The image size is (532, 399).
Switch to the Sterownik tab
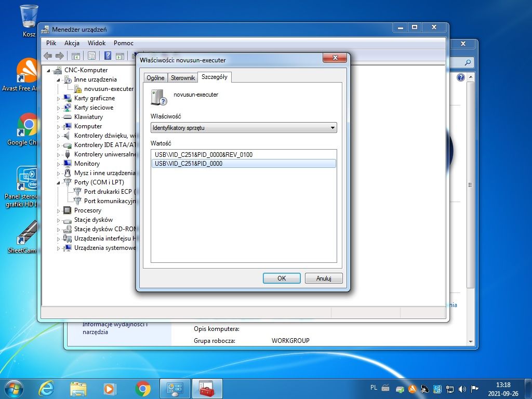coord(182,78)
